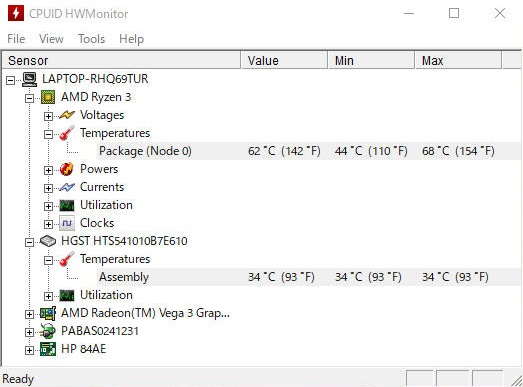Click the AMD Radeon graphics card icon
The width and height of the screenshot is (523, 387).
click(48, 313)
